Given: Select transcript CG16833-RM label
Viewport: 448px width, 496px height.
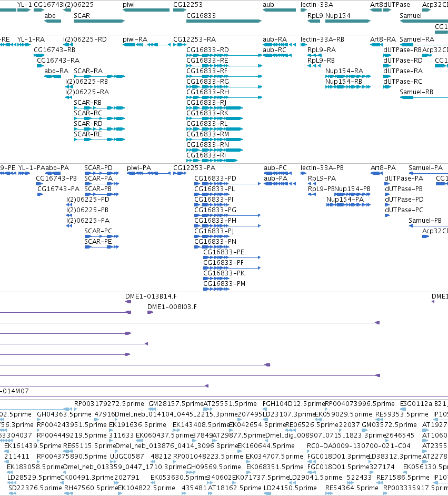Looking at the screenshot, I should point(207,134).
